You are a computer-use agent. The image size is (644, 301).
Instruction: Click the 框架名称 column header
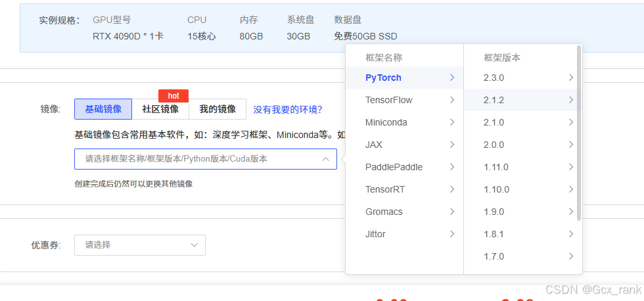click(384, 58)
